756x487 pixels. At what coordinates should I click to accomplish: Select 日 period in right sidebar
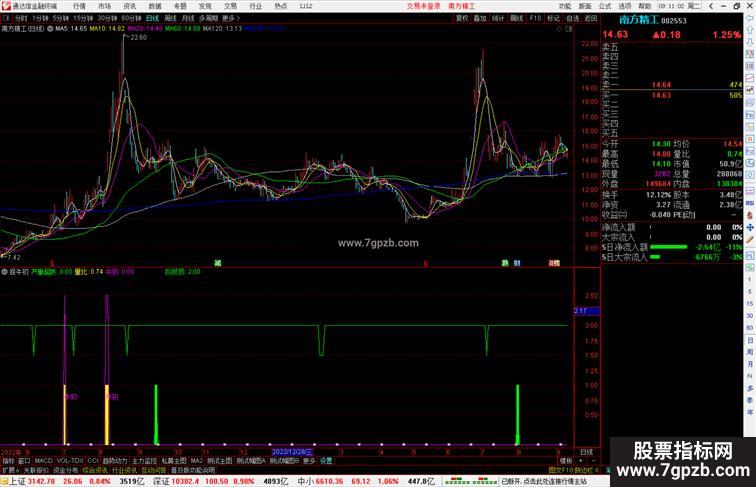point(750,340)
